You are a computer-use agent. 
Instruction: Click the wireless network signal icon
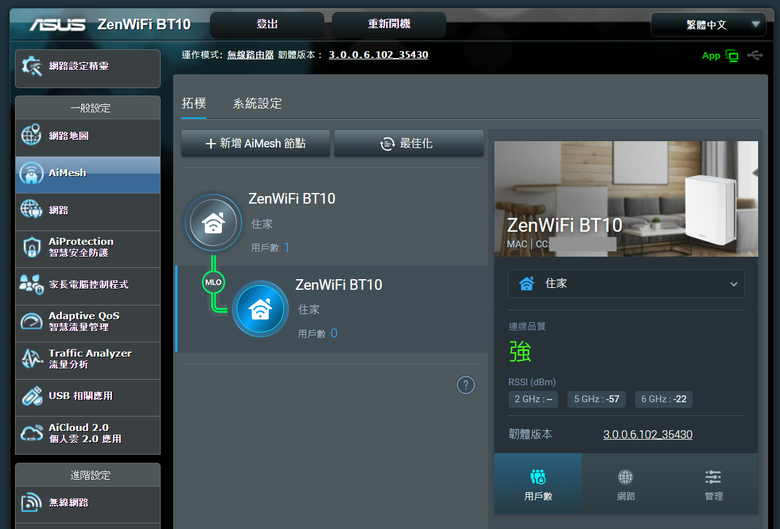click(31, 502)
